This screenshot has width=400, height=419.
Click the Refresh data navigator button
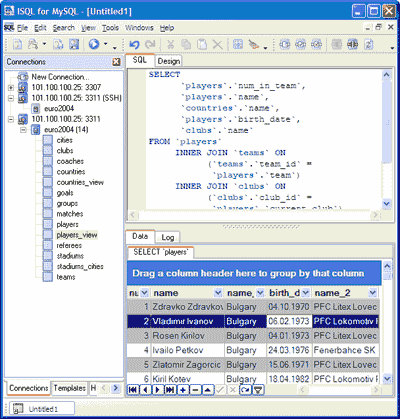tap(245, 389)
